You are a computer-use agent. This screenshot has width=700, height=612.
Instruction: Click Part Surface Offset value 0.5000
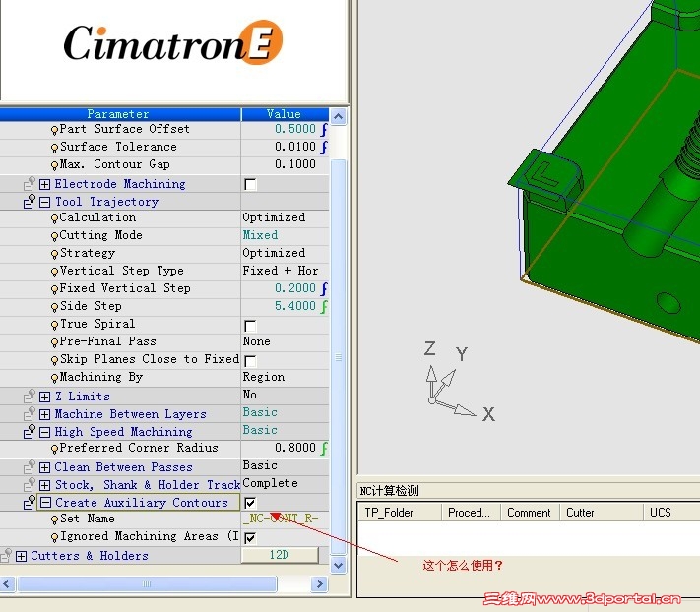295,129
